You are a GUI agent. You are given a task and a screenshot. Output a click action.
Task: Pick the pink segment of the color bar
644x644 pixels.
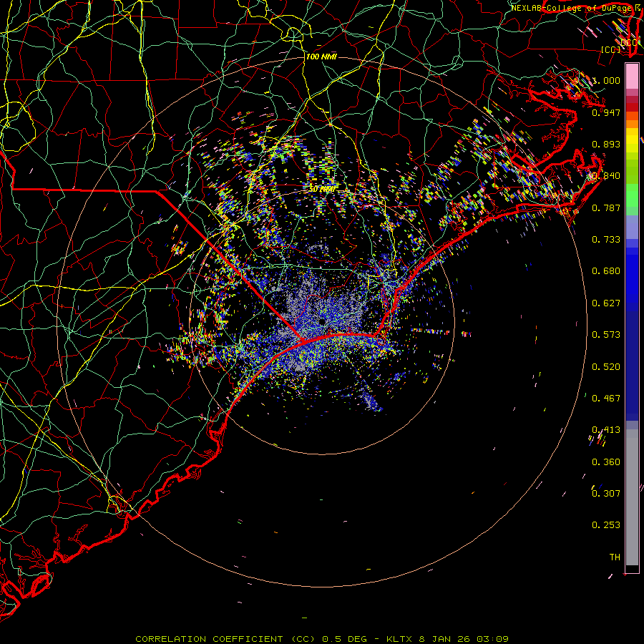pyautogui.click(x=632, y=77)
